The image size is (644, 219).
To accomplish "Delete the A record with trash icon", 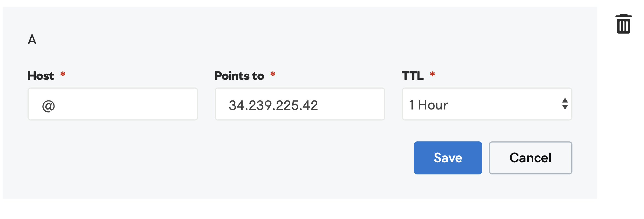I will pos(623,24).
